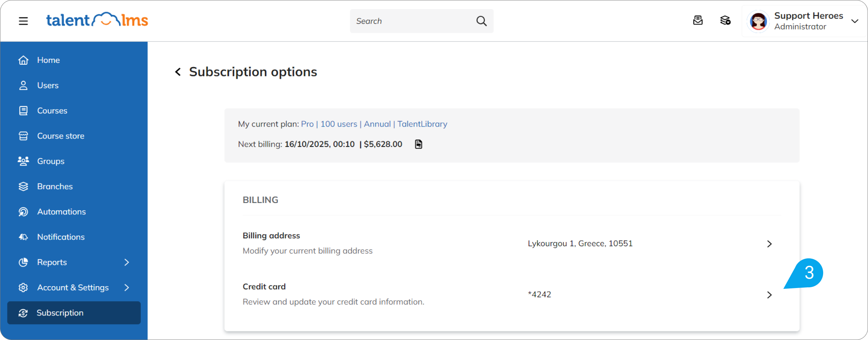Screen dimensions: 868x340
Task: Click the Automations icon
Action: tap(23, 212)
